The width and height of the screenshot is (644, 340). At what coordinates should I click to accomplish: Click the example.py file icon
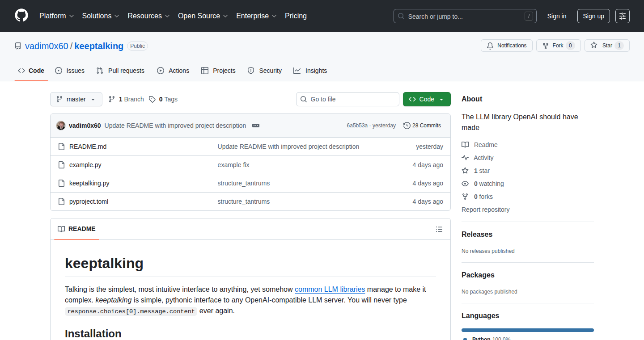(x=61, y=165)
